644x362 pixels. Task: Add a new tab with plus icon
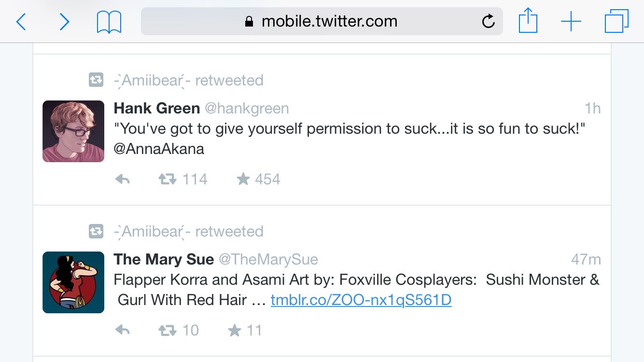(571, 22)
